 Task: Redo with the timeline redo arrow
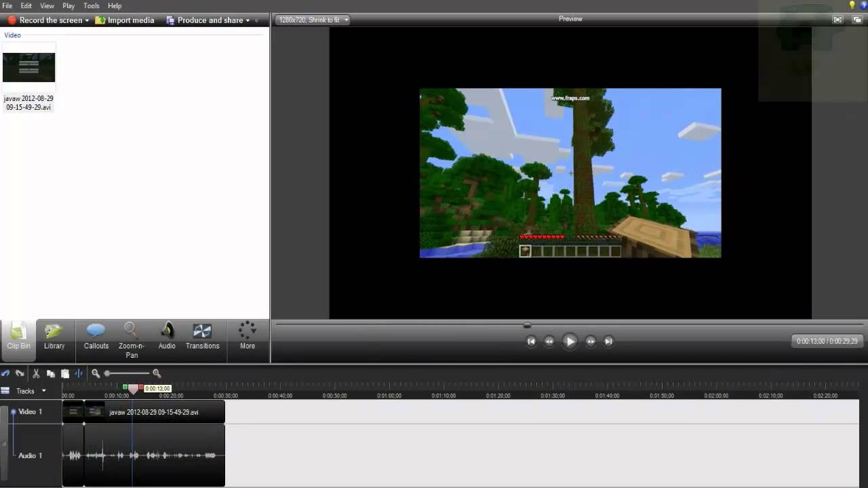[20, 373]
